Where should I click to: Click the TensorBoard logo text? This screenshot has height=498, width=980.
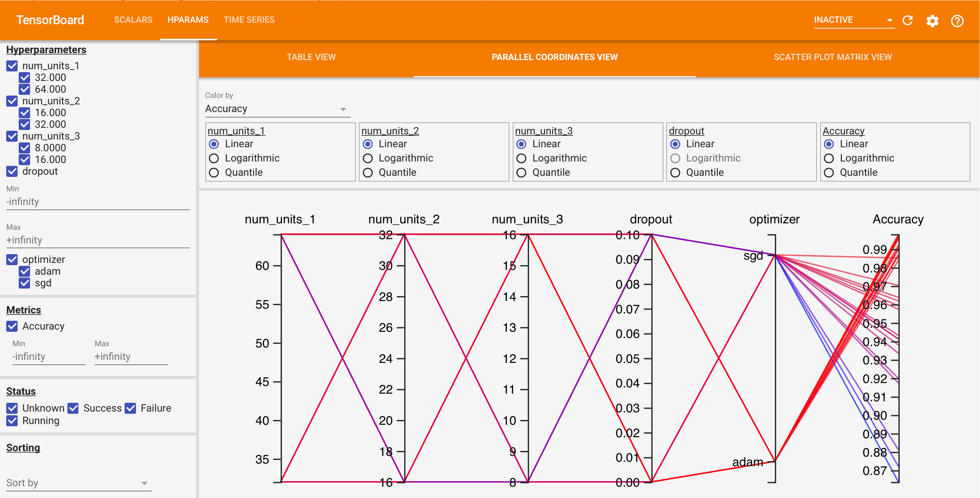(50, 20)
